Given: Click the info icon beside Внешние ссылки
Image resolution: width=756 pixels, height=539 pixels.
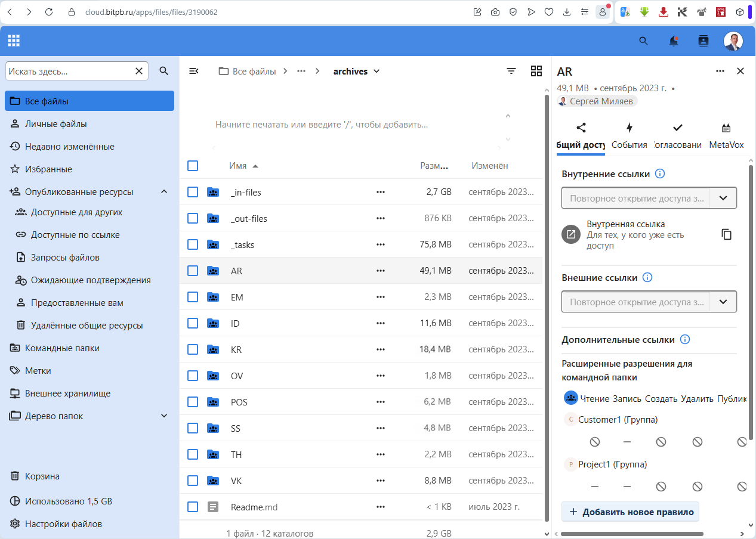Looking at the screenshot, I should (x=647, y=277).
